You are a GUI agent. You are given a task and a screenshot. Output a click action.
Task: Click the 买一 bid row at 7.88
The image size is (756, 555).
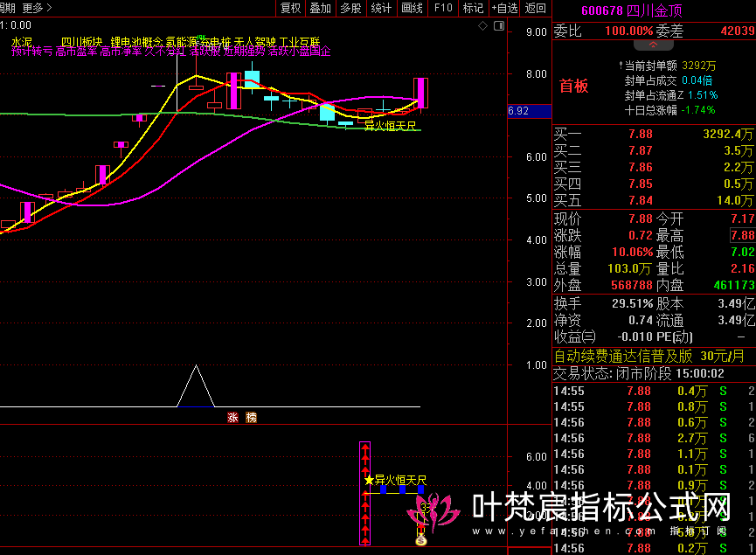click(654, 134)
